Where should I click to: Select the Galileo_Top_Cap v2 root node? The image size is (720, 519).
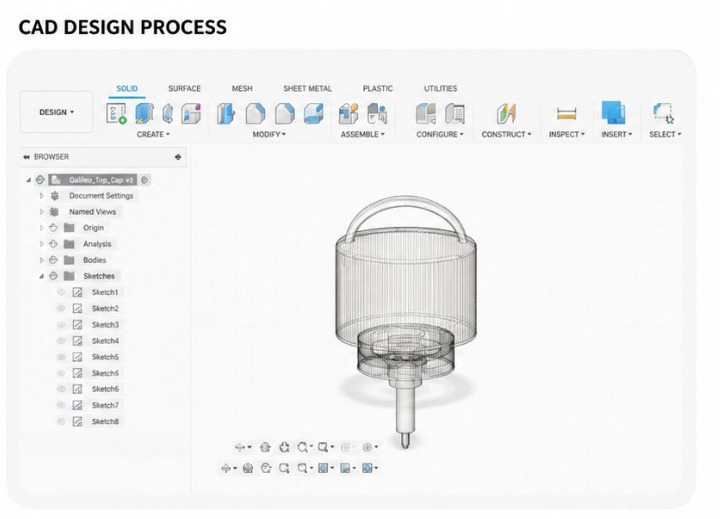tap(101, 180)
